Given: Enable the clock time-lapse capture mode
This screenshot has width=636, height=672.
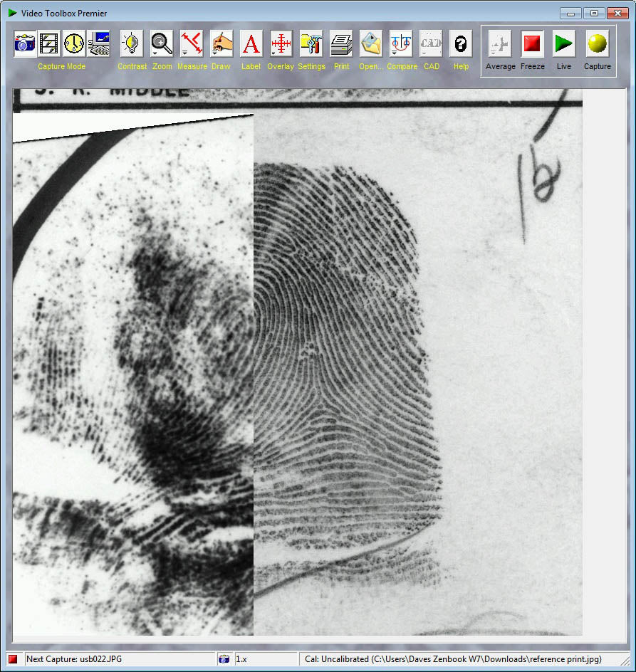Looking at the screenshot, I should click(x=73, y=44).
